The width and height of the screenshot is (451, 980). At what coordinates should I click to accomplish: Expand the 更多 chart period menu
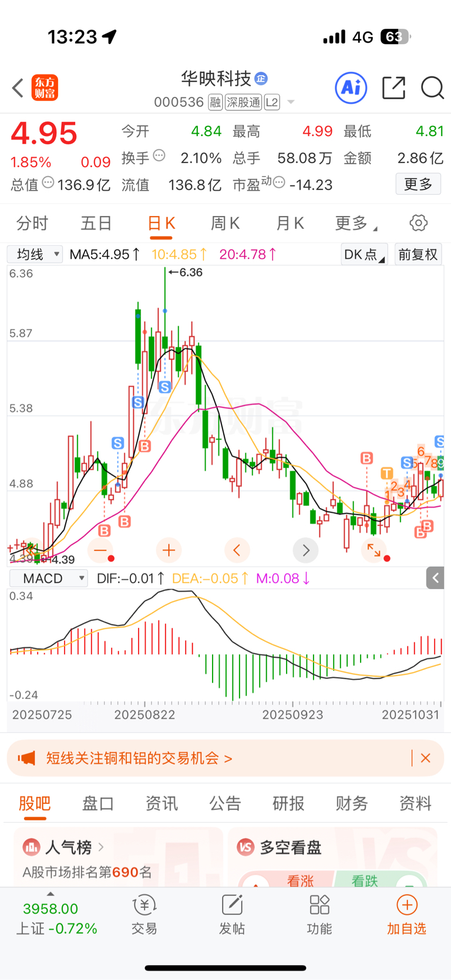tap(355, 223)
